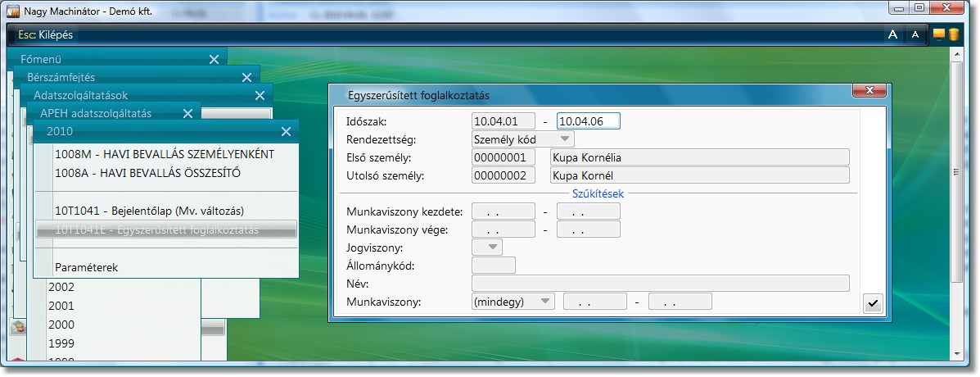Confirm dialog with the checkmark button
The image size is (980, 377).
pyautogui.click(x=873, y=304)
